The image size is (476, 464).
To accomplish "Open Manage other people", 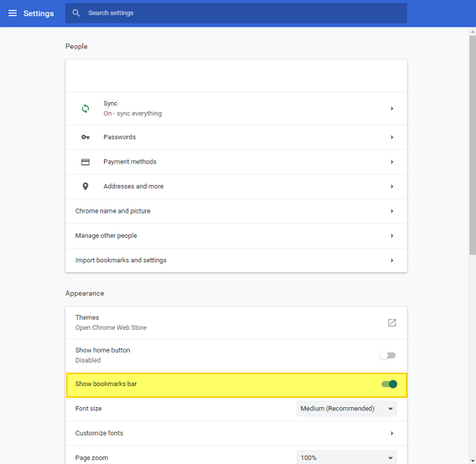I will [x=236, y=236].
